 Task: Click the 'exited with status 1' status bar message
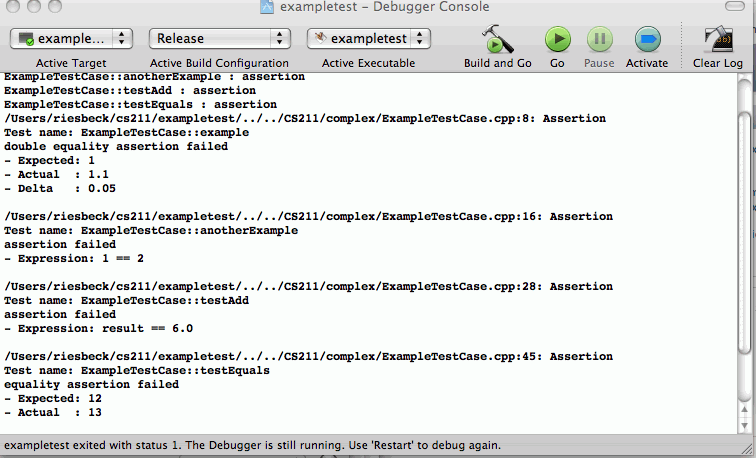253,445
